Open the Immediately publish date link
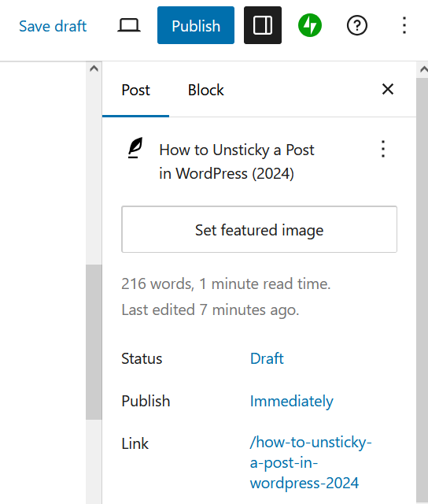Viewport: 428px width, 504px height. (x=292, y=401)
